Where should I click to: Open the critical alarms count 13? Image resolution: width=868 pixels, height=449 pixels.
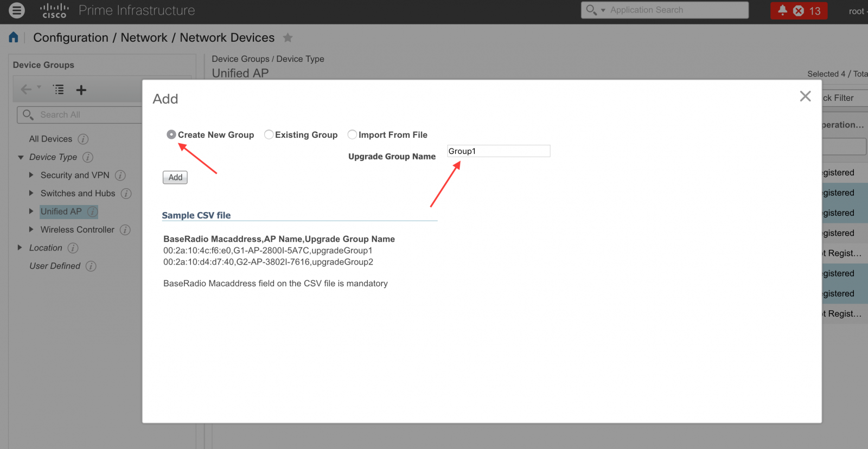pos(807,11)
